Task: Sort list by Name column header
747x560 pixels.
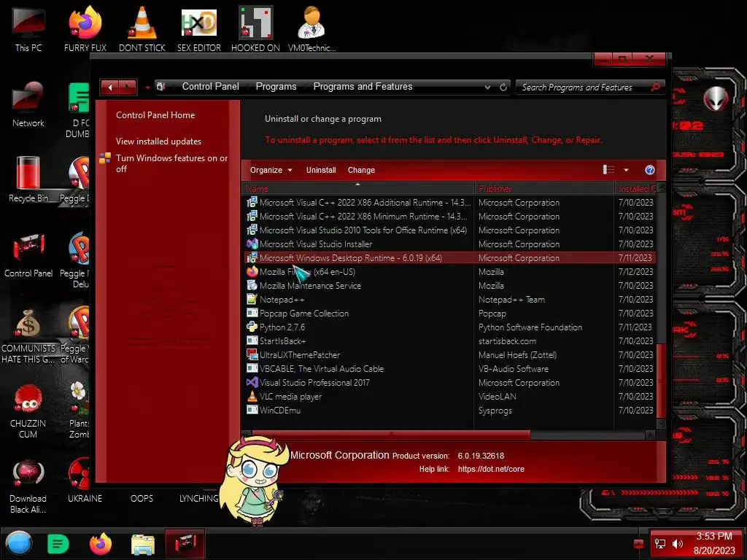Action: (357, 189)
